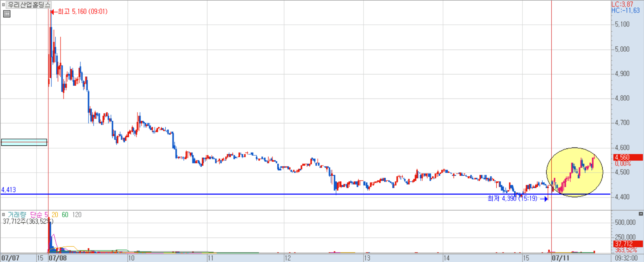This screenshot has height=262, width=644.
Task: Click the 07/08 date on the time axis
Action: pos(58,258)
